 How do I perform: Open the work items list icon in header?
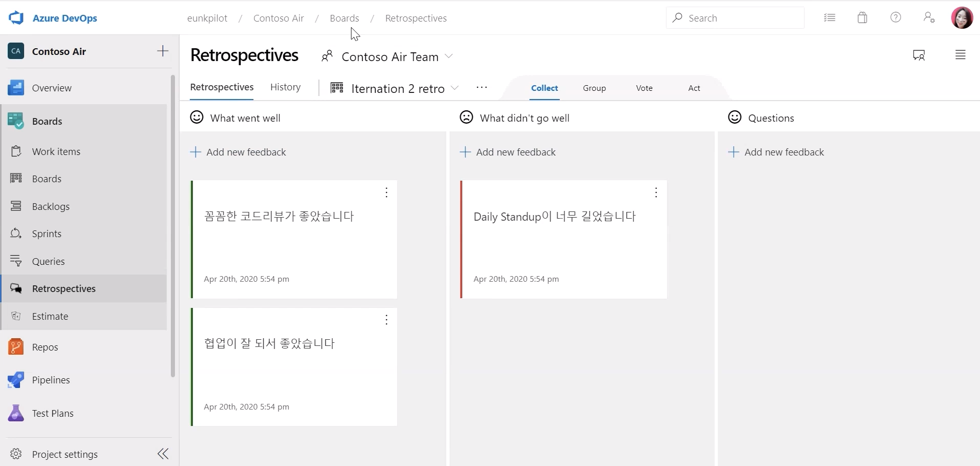[830, 18]
